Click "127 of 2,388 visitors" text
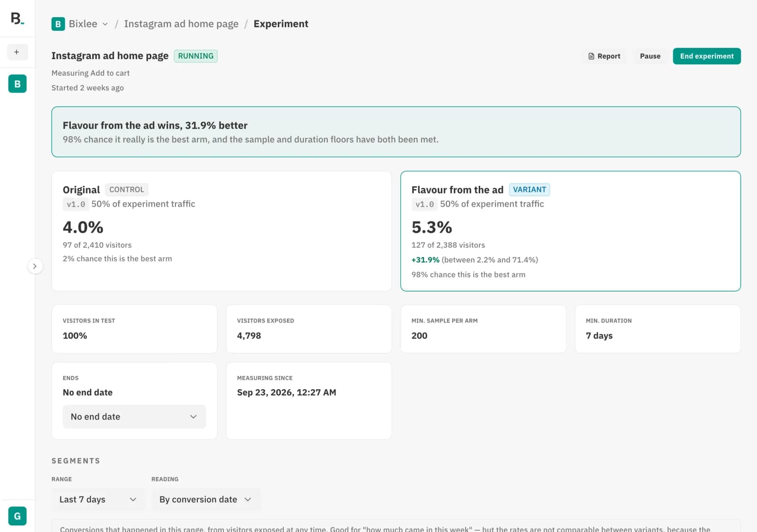The width and height of the screenshot is (757, 532). tap(448, 245)
